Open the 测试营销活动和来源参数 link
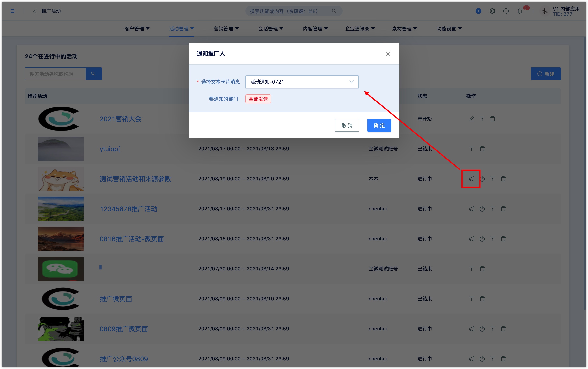The image size is (588, 369). point(135,179)
